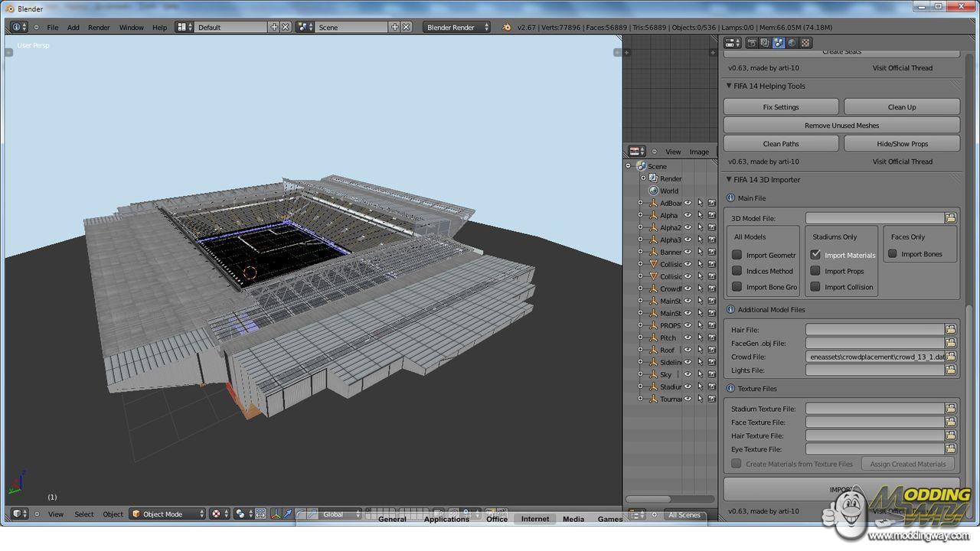
Task: Enable the Import Props checkbox
Action: [x=815, y=271]
